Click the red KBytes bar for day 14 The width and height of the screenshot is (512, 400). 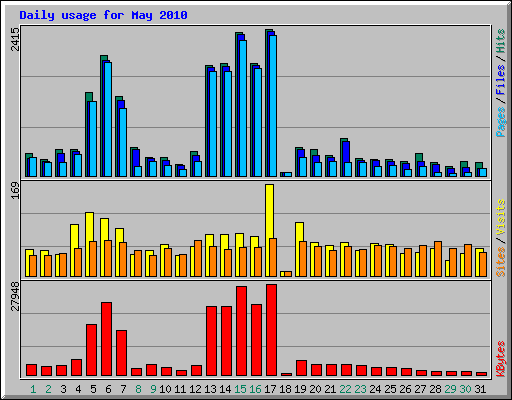(226, 341)
